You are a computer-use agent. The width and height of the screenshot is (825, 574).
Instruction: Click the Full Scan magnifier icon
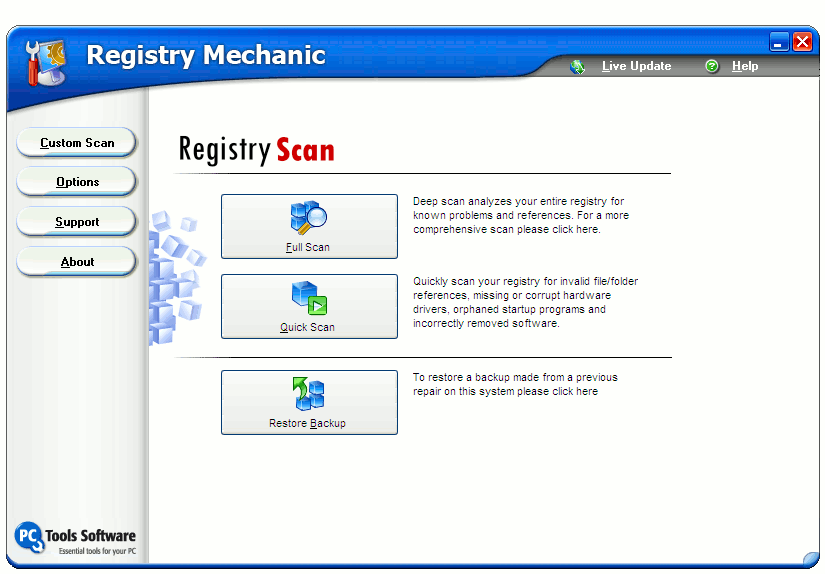click(309, 217)
